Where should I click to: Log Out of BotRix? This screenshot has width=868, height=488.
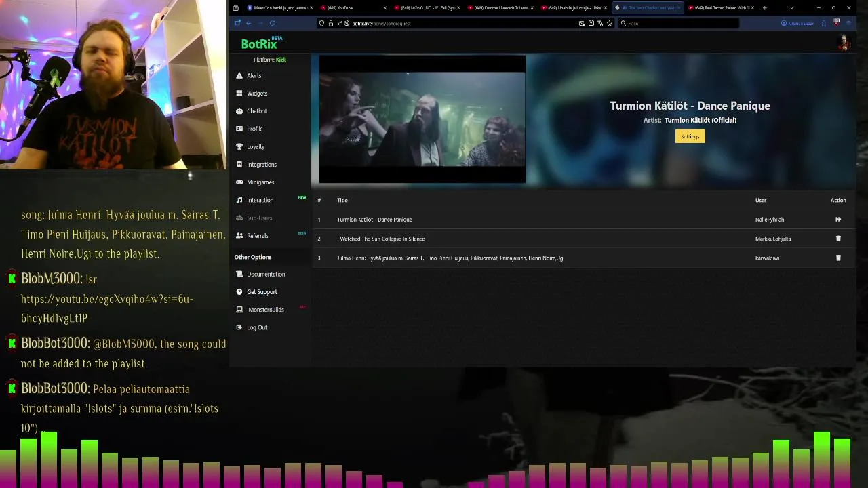pyautogui.click(x=256, y=327)
